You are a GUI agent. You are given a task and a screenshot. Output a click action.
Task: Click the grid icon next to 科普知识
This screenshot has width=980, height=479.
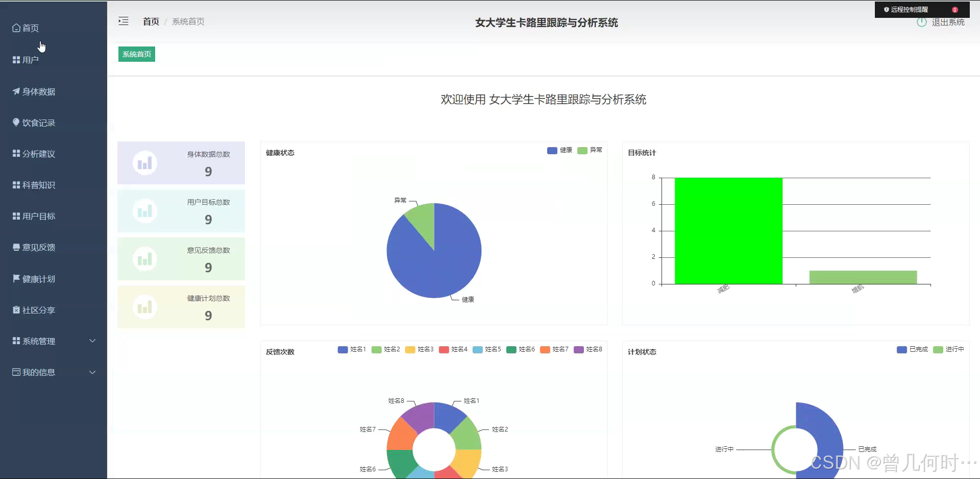[x=16, y=185]
